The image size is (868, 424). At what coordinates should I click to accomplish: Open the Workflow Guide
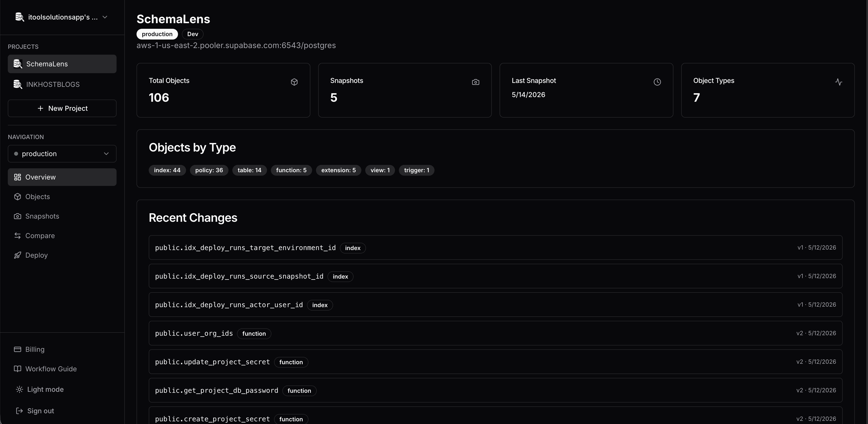[x=62, y=369]
